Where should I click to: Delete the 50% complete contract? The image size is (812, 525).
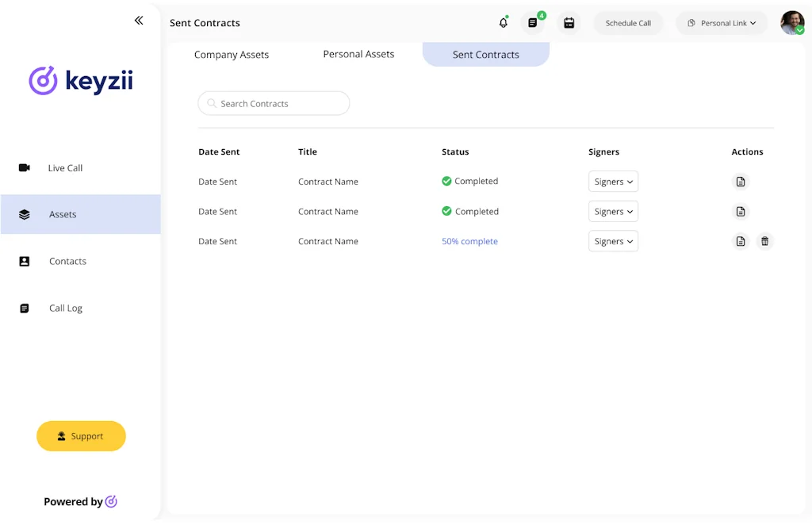point(764,241)
